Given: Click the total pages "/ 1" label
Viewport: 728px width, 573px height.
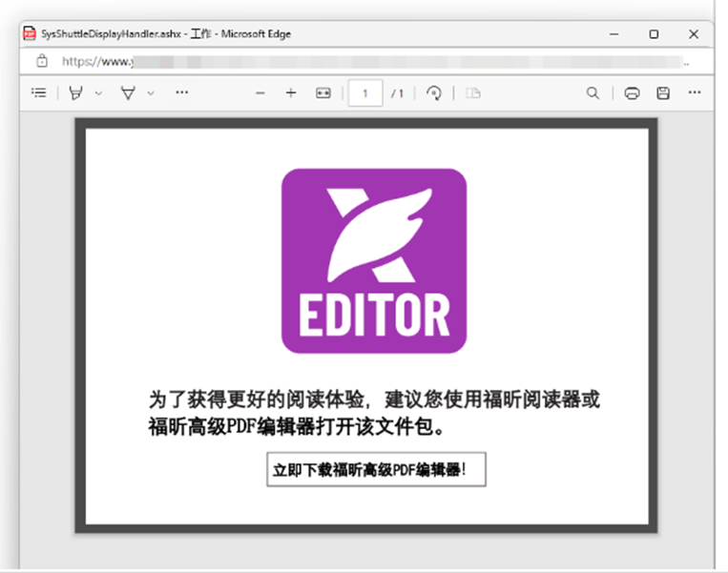Looking at the screenshot, I should 398,93.
